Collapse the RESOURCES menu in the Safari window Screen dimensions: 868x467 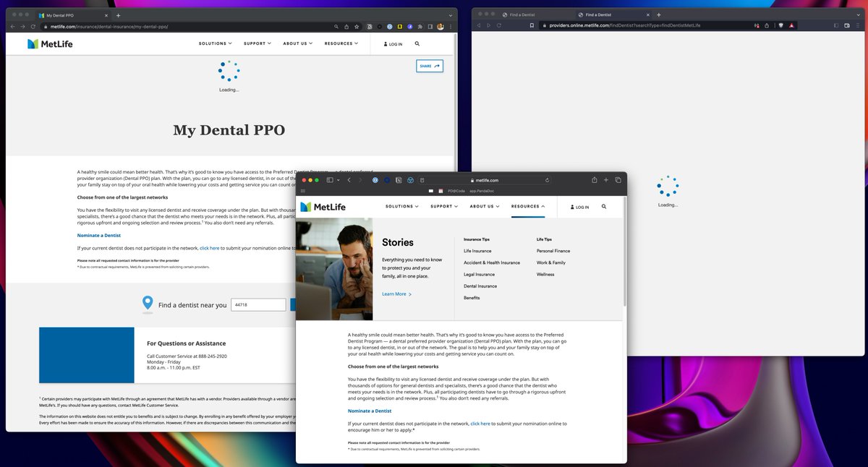[x=528, y=206]
